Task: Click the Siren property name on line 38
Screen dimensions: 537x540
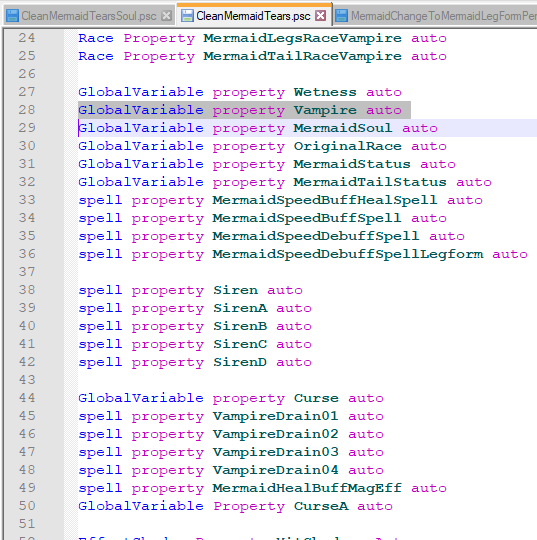Action: pos(235,290)
